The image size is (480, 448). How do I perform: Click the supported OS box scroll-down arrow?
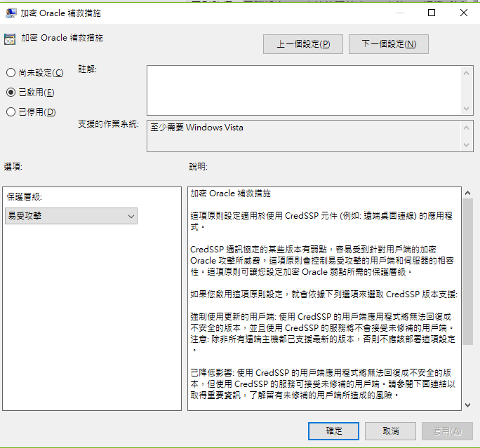pyautogui.click(x=466, y=145)
